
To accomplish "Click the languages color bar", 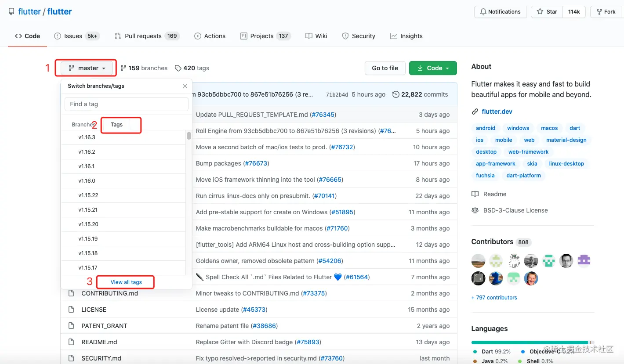I will [533, 342].
